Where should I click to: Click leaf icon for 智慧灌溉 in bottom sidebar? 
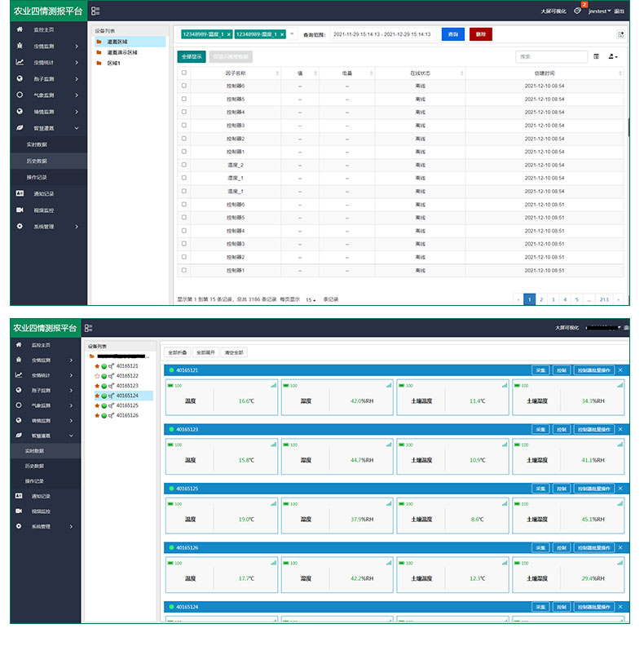coord(19,435)
